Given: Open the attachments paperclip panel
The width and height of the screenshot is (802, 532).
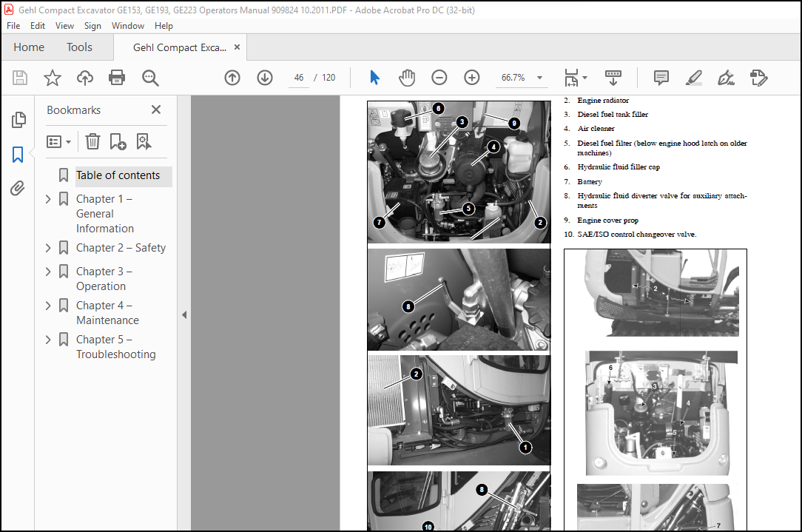Looking at the screenshot, I should pos(18,188).
